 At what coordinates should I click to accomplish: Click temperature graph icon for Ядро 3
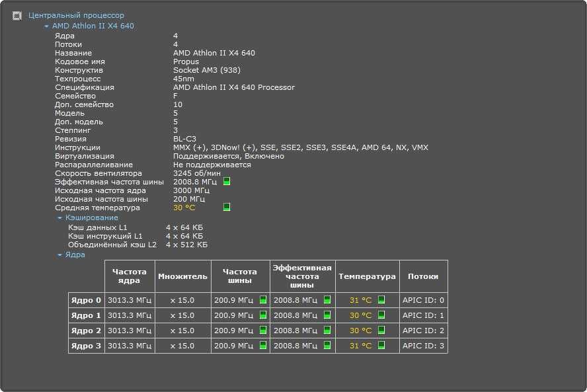click(381, 345)
